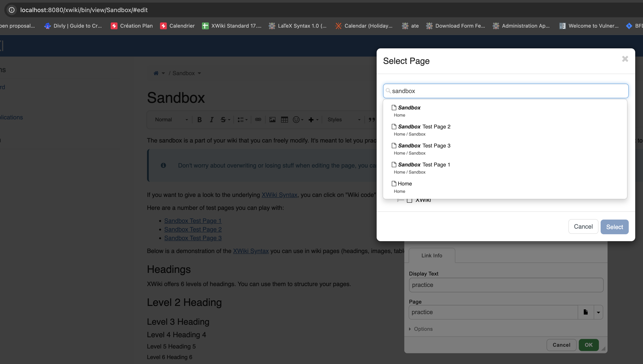
Task: Click the Bold formatting icon
Action: pyautogui.click(x=199, y=120)
